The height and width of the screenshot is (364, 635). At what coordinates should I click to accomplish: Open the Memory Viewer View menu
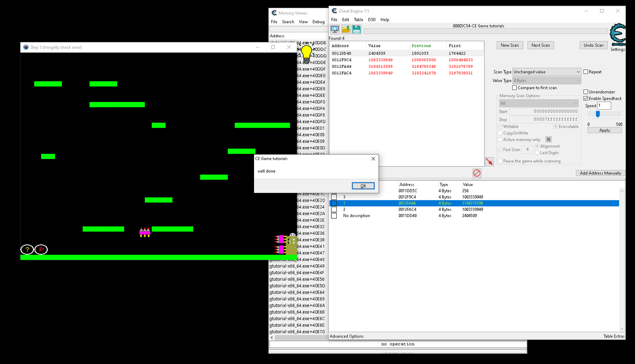point(303,22)
